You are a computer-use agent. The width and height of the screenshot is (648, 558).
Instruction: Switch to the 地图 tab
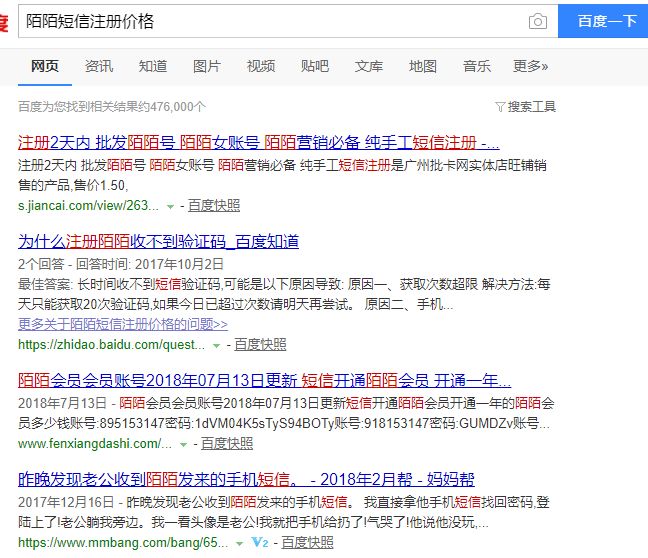pyautogui.click(x=423, y=66)
